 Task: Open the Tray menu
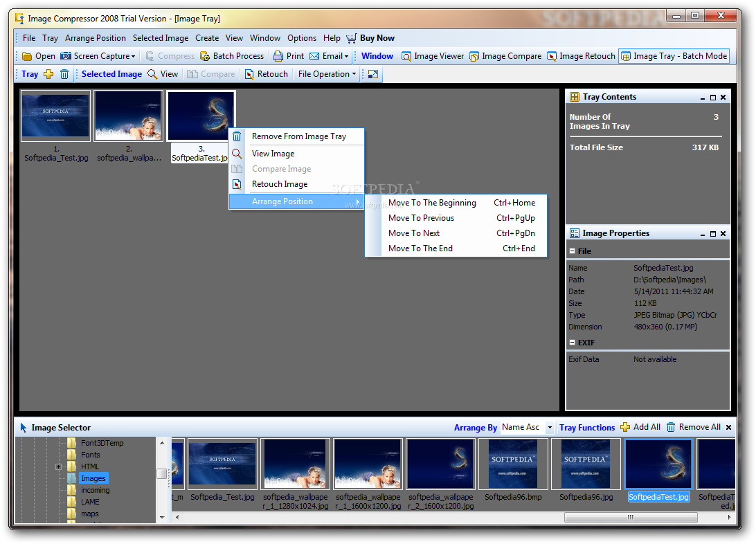50,38
